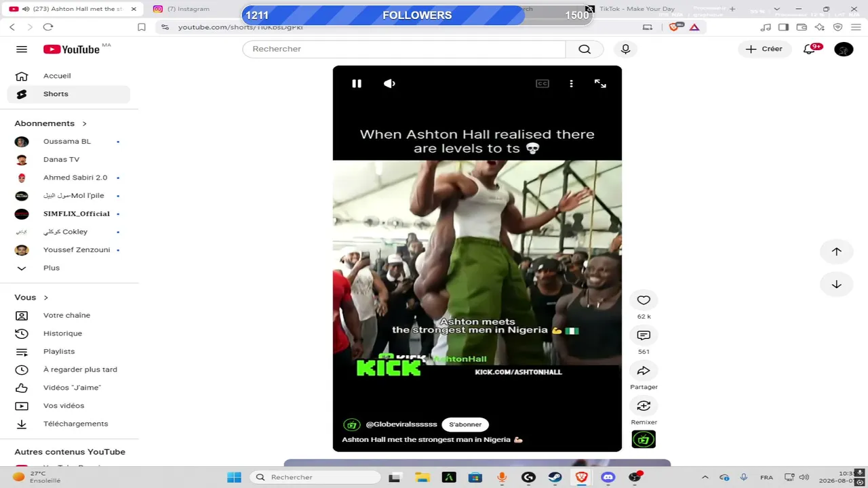
Task: Open Accueil in the sidebar
Action: pyautogui.click(x=68, y=76)
